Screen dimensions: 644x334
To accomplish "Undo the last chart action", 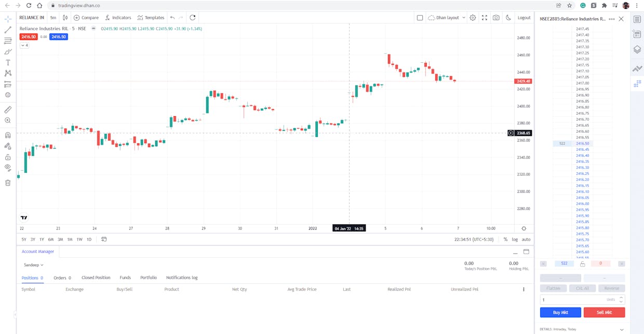I will point(172,18).
